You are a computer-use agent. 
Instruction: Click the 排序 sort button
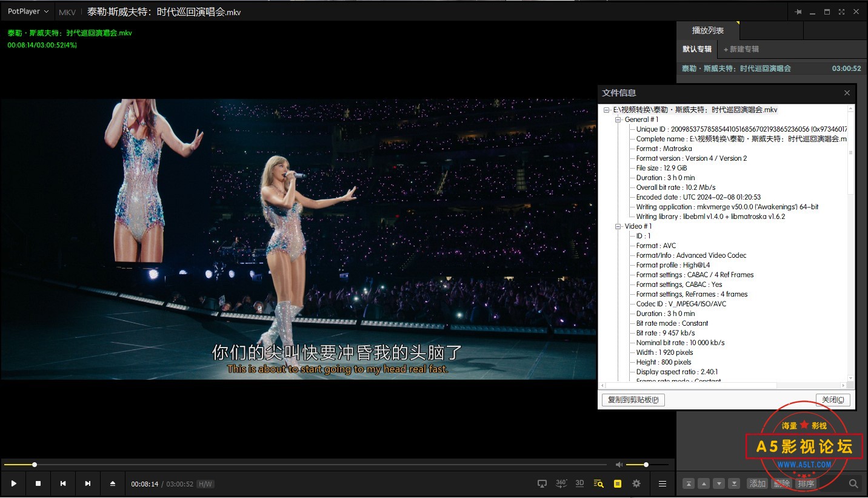806,483
